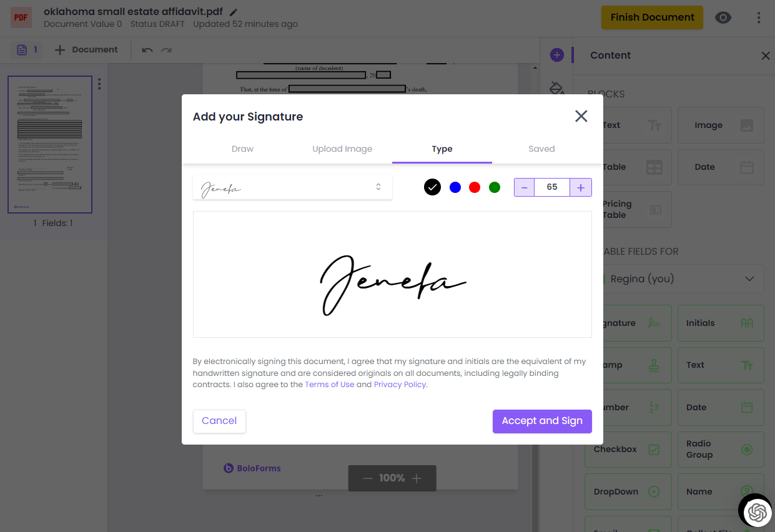Open the three-dot menu in top bar

[759, 17]
